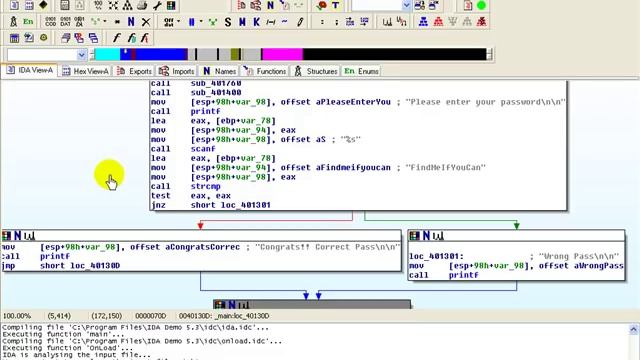The image size is (640, 360).
Task: Open the IDA View-A tab
Action: (x=30, y=71)
